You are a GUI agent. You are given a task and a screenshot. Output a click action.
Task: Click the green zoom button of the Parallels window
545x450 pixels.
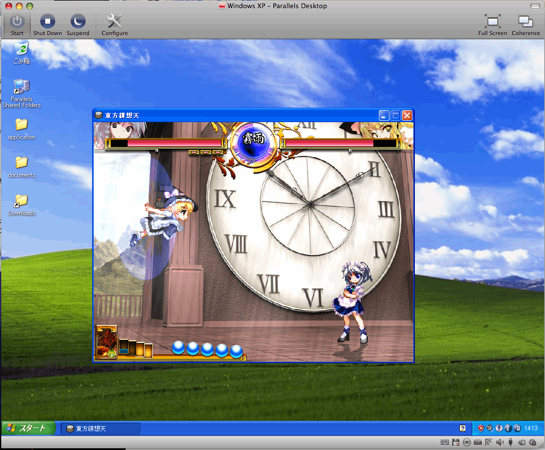tap(30, 6)
